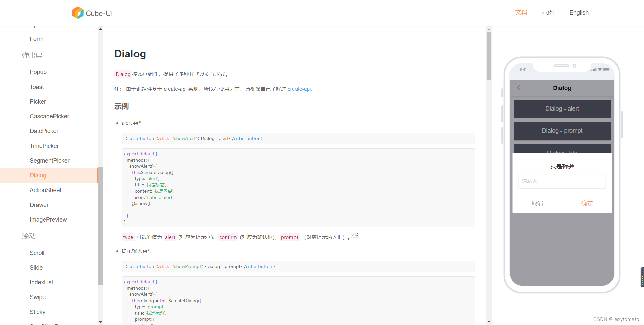
Task: Click 取消 in the prompt dialog
Action: click(537, 204)
